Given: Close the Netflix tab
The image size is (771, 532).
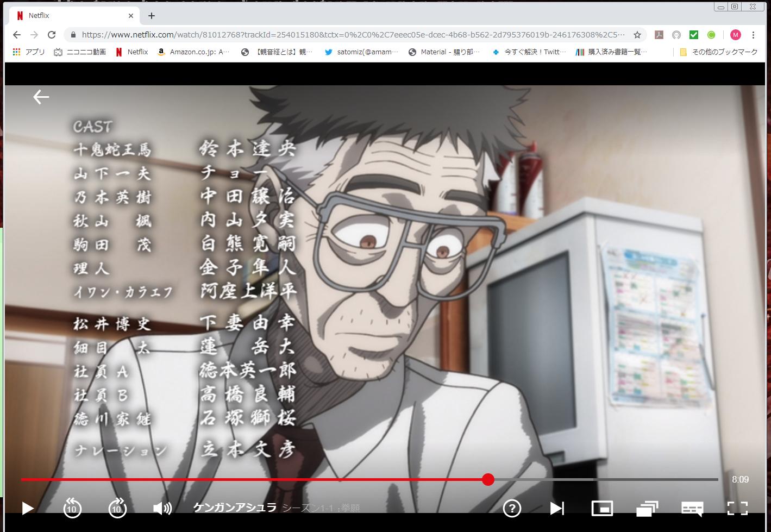Looking at the screenshot, I should coord(130,16).
